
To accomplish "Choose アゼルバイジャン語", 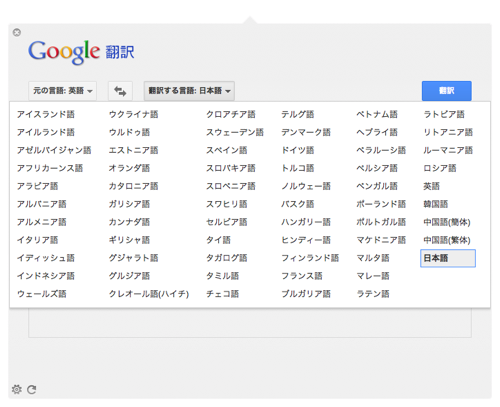I will point(54,150).
